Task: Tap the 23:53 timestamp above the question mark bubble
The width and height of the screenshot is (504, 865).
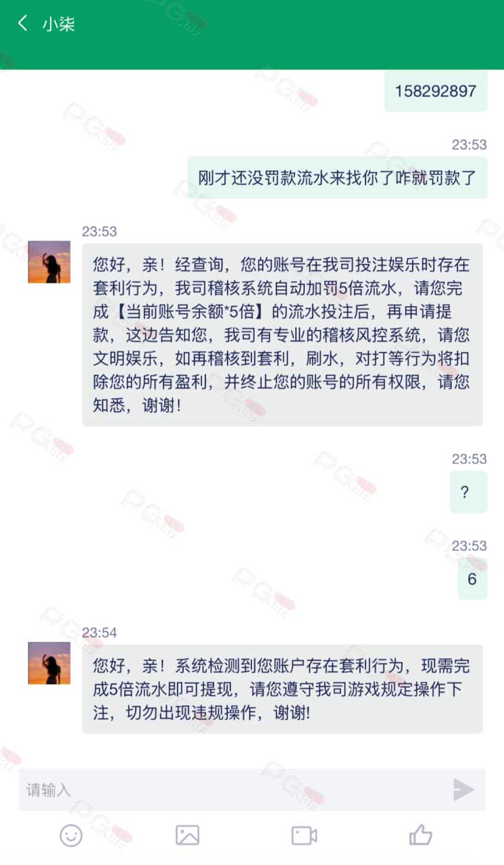Action: [x=470, y=459]
